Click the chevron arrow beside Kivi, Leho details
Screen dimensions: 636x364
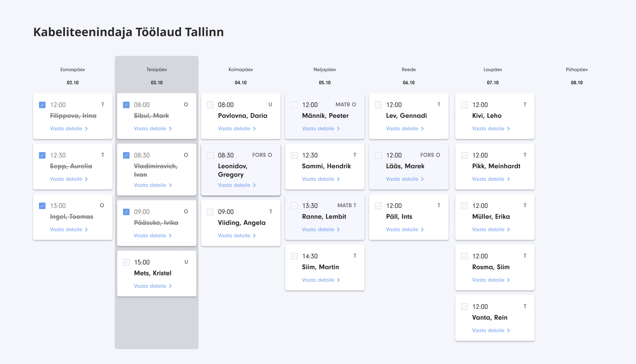[x=509, y=129]
